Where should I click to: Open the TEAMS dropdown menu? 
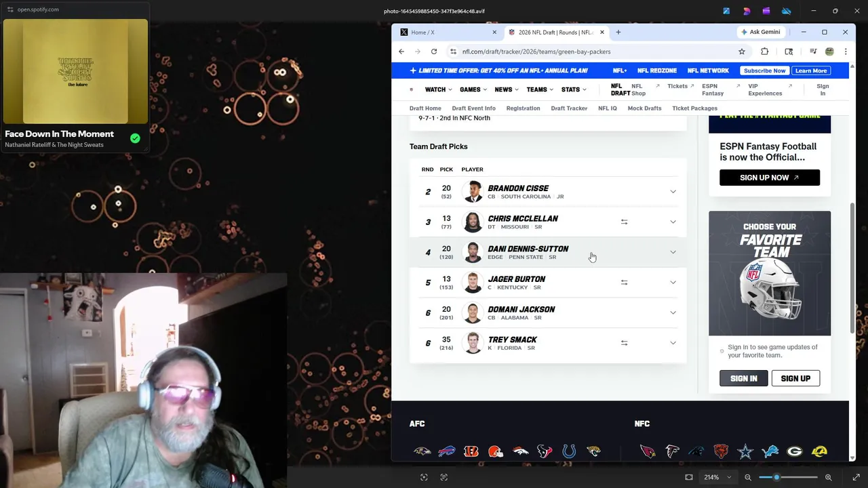[540, 89]
